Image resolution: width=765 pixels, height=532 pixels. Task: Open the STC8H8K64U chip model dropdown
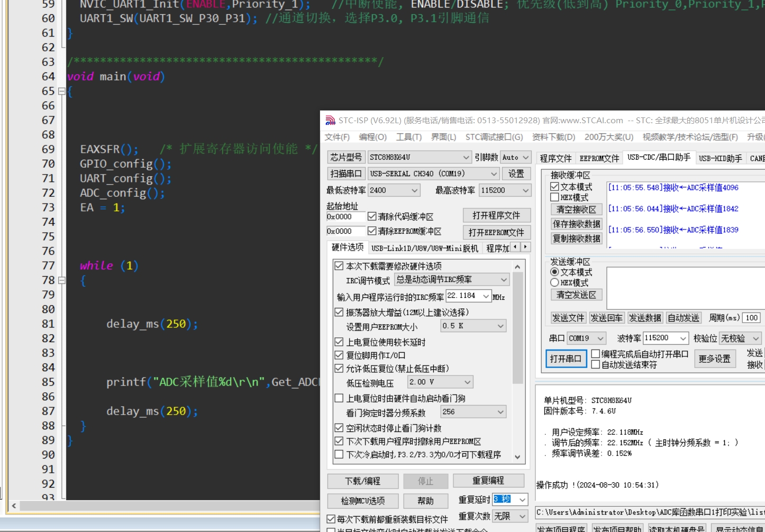pyautogui.click(x=420, y=157)
